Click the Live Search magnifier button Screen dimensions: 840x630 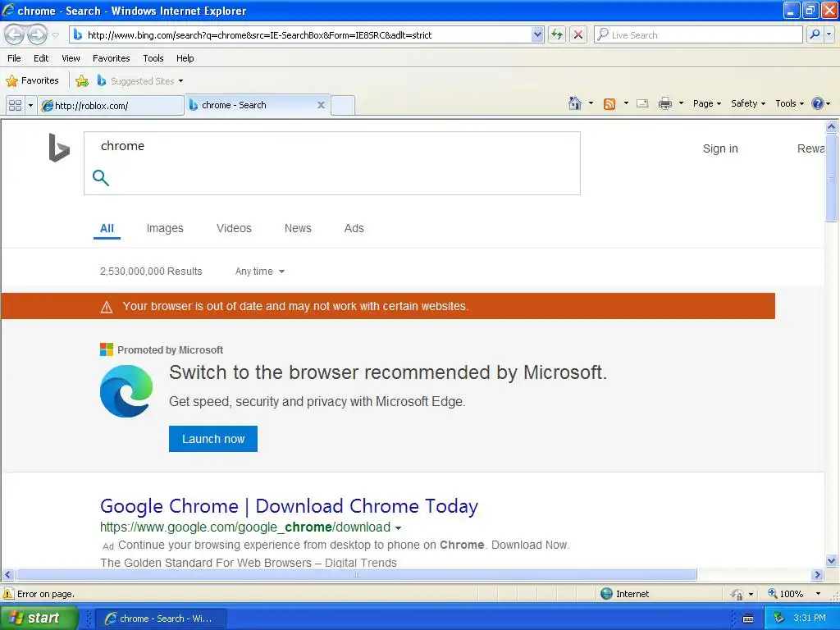coord(815,34)
